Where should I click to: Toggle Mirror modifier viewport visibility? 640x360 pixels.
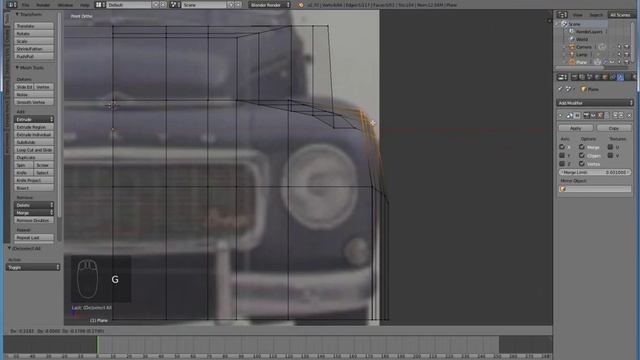593,116
